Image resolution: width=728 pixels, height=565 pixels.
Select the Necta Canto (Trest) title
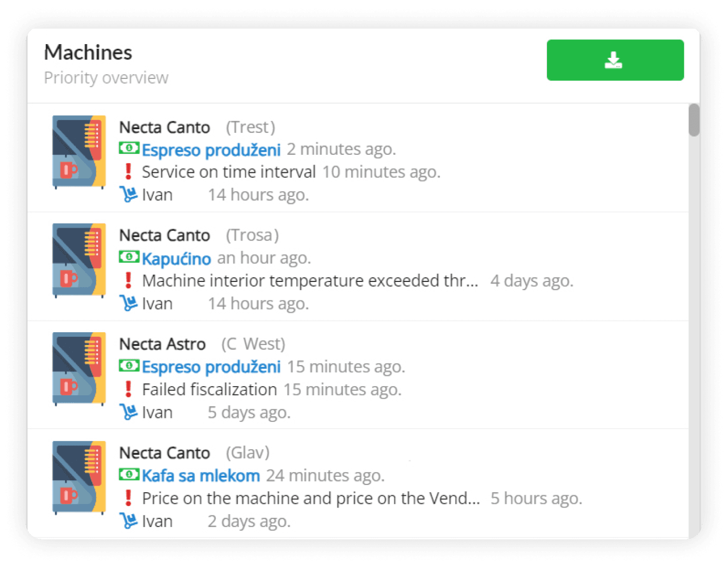(165, 127)
